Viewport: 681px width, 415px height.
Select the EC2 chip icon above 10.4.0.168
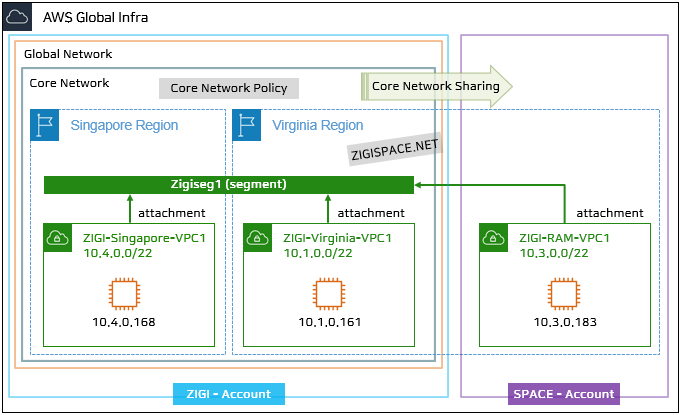124,294
